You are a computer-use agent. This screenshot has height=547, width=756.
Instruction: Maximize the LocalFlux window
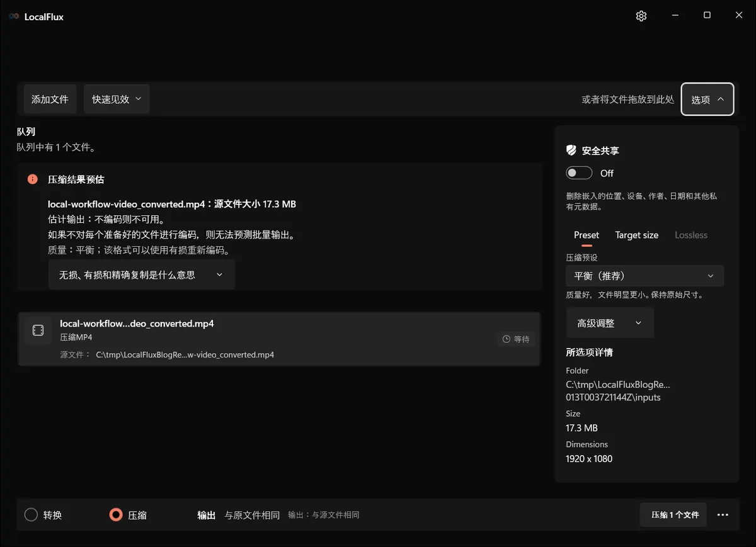click(x=707, y=16)
